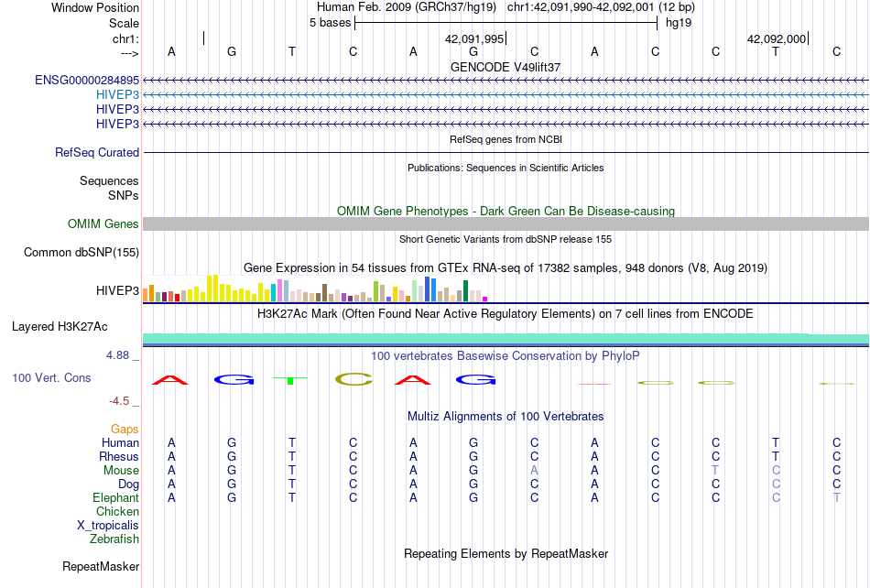Click the OMIM Genes track label

(103, 224)
